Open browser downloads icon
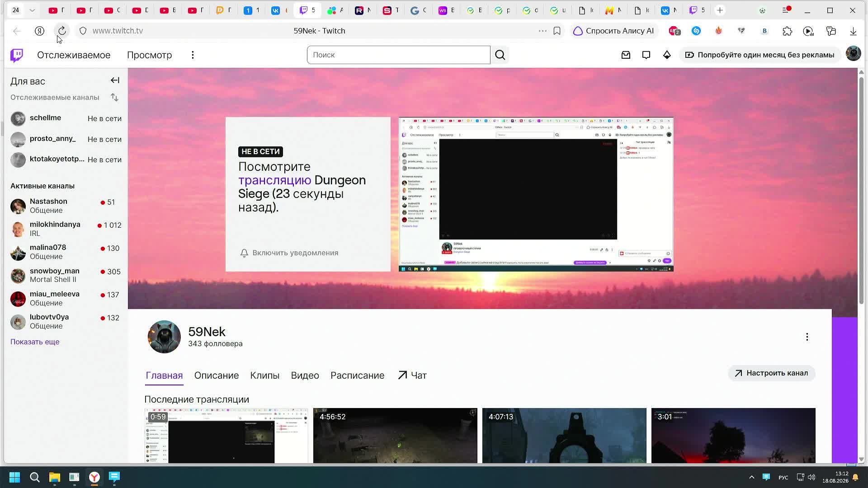 853,31
